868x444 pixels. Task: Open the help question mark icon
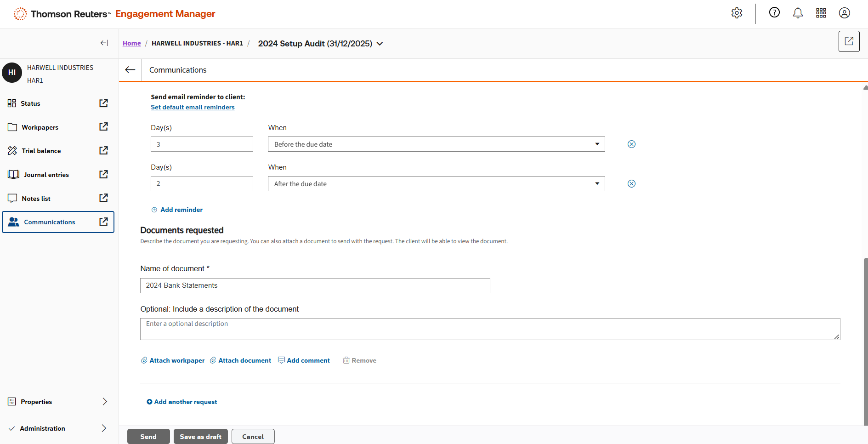774,13
